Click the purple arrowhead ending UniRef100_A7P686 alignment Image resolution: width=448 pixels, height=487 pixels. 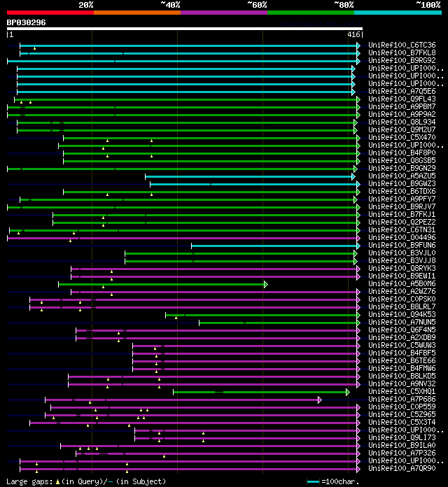click(x=320, y=400)
